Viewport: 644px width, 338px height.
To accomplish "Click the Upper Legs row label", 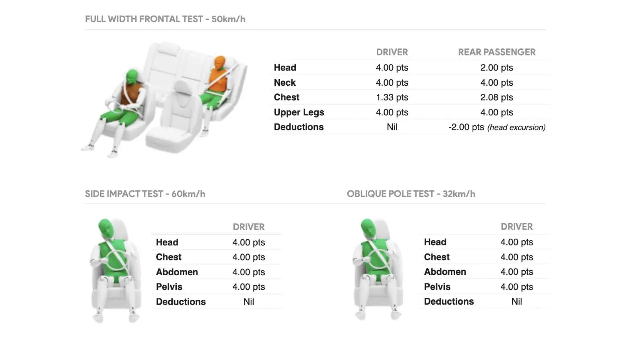I will click(299, 112).
